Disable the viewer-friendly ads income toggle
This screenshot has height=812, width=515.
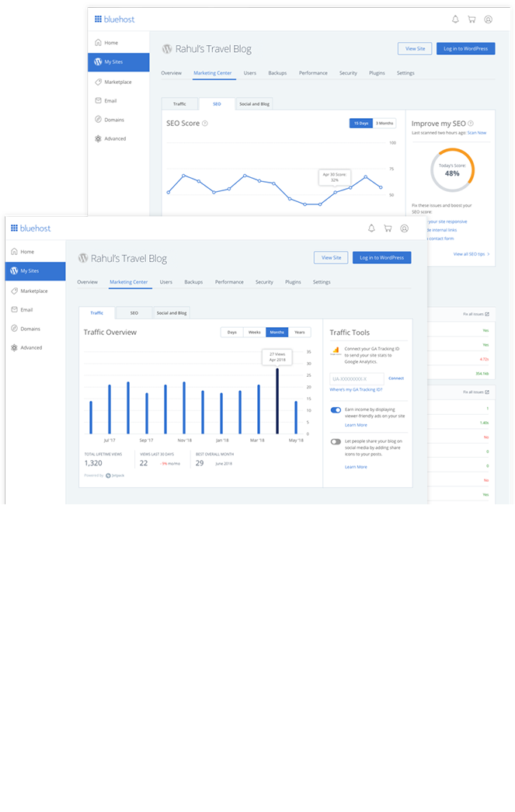(x=336, y=410)
